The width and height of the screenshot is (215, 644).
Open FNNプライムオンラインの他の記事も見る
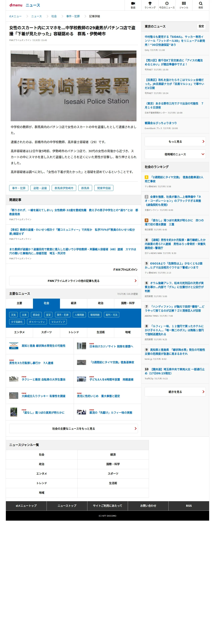(x=74, y=281)
